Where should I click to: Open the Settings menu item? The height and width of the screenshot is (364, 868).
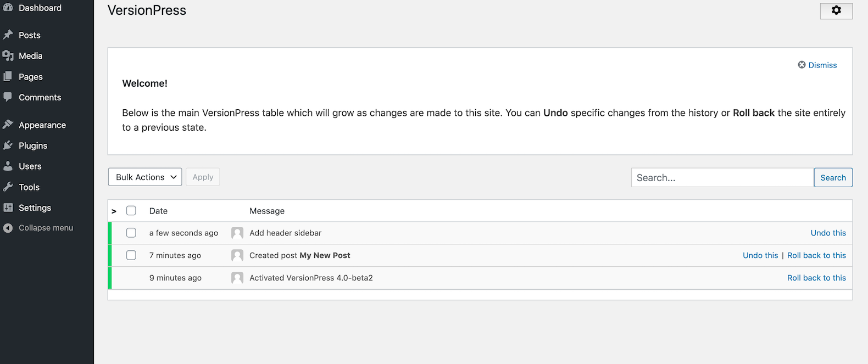[35, 208]
